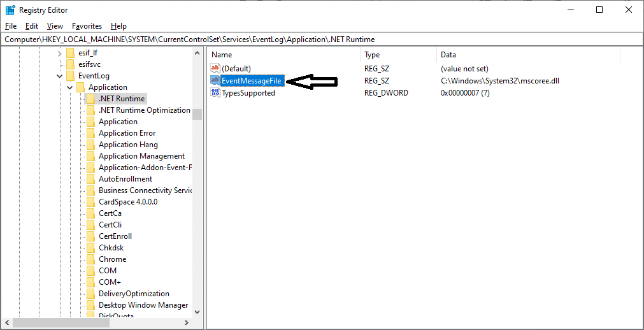Screen dimensions: 644x330
Task: Select the CertCa key
Action: coord(110,213)
